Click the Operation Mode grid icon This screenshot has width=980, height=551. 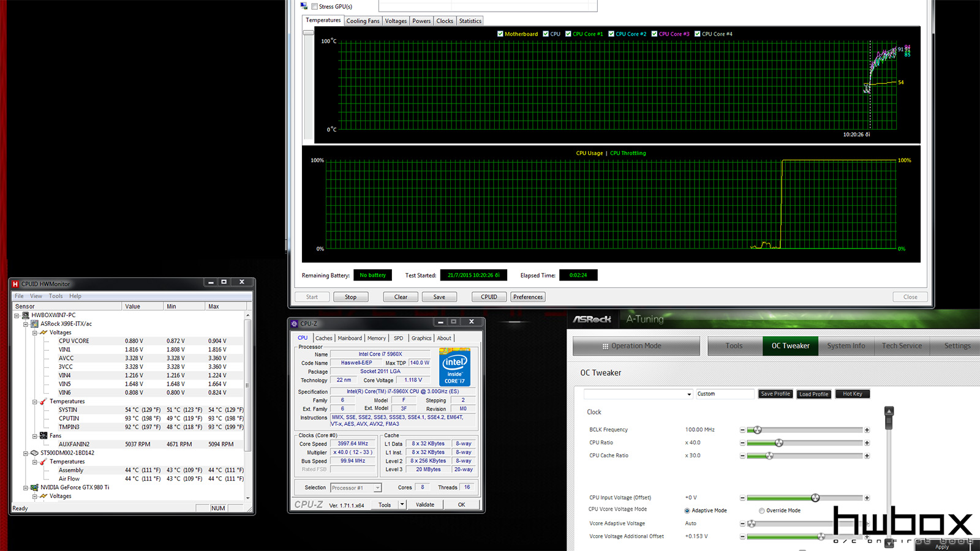point(605,347)
